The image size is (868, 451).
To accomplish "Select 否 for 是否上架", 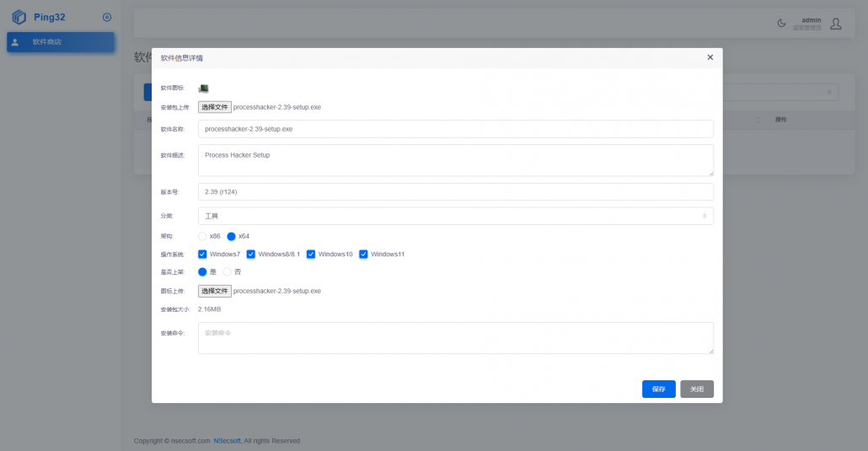I will pos(227,272).
